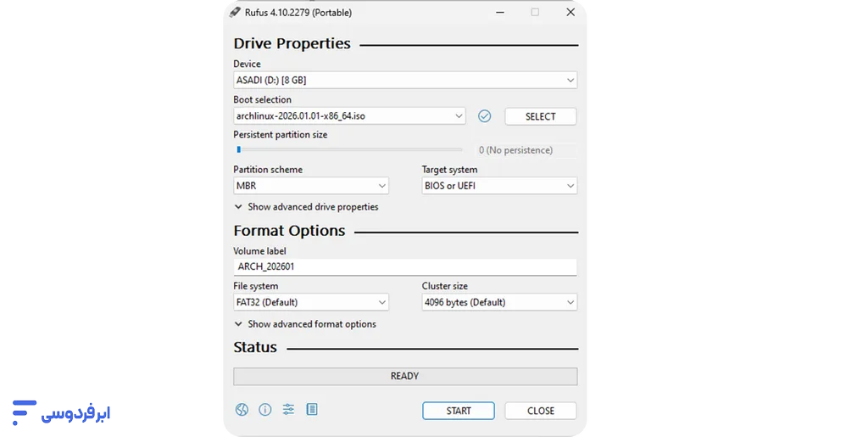The image size is (868, 437).
Task: Open the About info icon
Action: pos(265,410)
